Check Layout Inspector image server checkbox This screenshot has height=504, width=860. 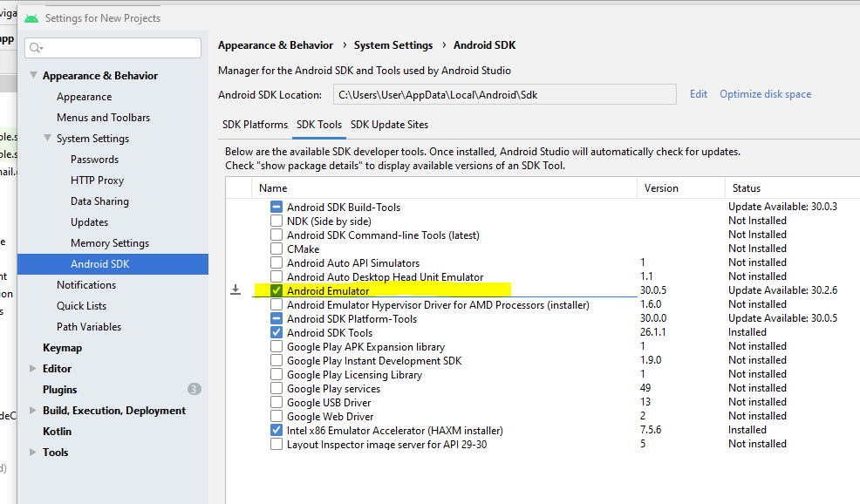point(276,444)
